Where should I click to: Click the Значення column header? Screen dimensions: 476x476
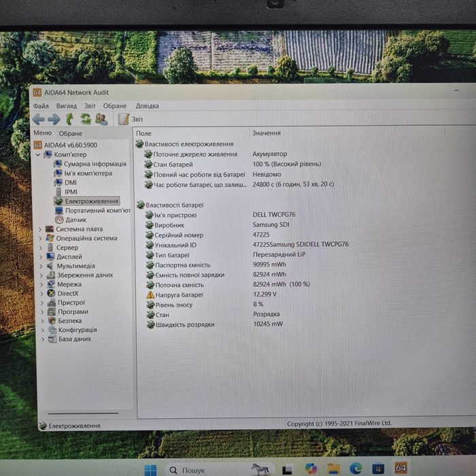(x=267, y=133)
